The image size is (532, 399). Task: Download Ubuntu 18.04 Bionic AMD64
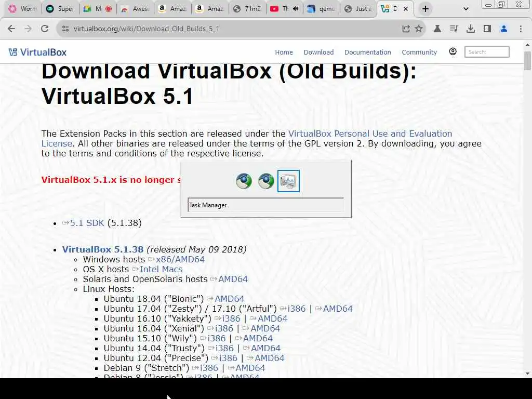coord(225,299)
